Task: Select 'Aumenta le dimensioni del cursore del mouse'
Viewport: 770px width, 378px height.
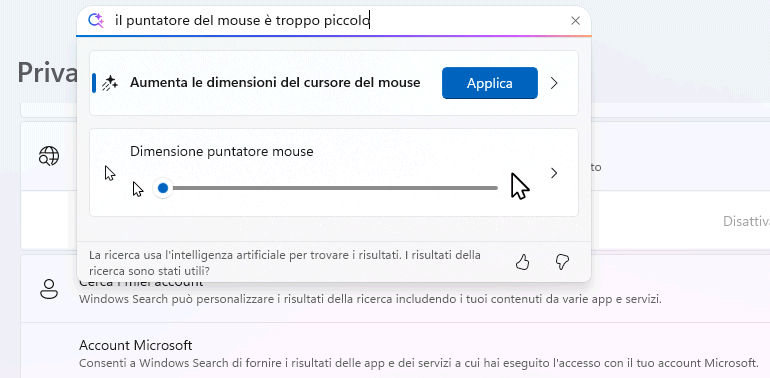Action: point(275,82)
